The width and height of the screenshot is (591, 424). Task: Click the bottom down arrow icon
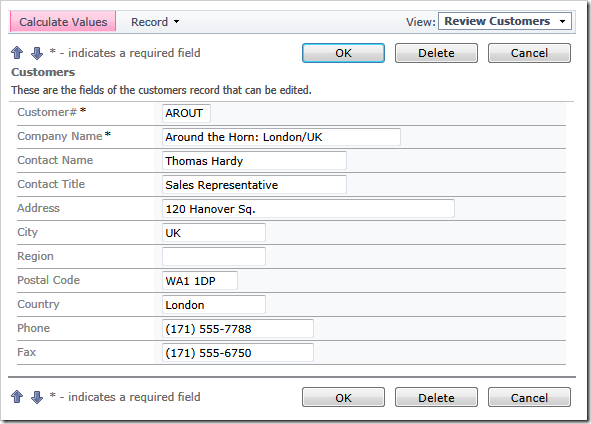tap(37, 397)
